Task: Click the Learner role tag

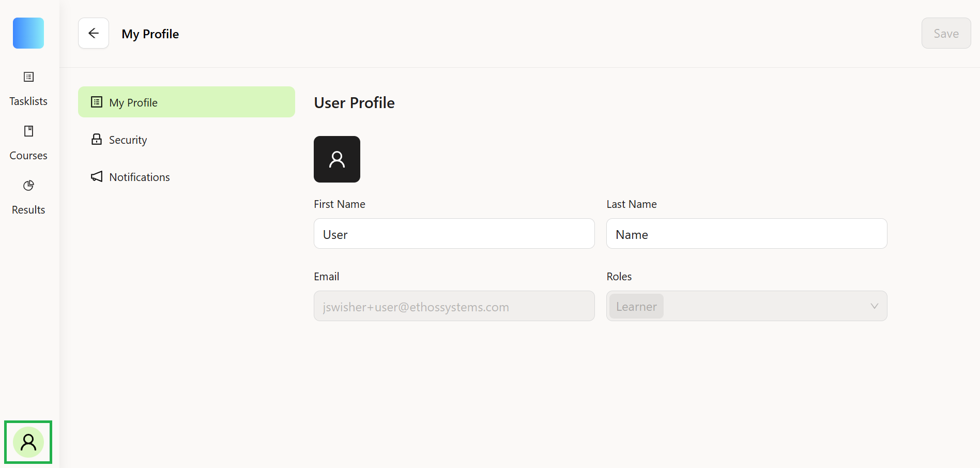Action: coord(636,306)
